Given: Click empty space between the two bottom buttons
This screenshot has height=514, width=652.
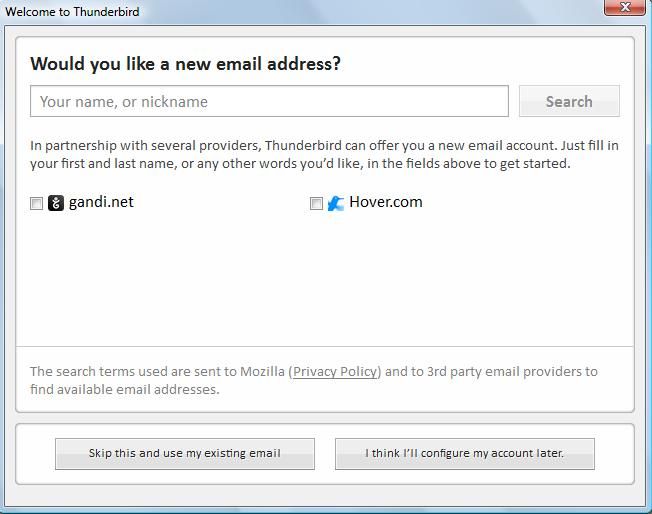Looking at the screenshot, I should pyautogui.click(x=325, y=453).
